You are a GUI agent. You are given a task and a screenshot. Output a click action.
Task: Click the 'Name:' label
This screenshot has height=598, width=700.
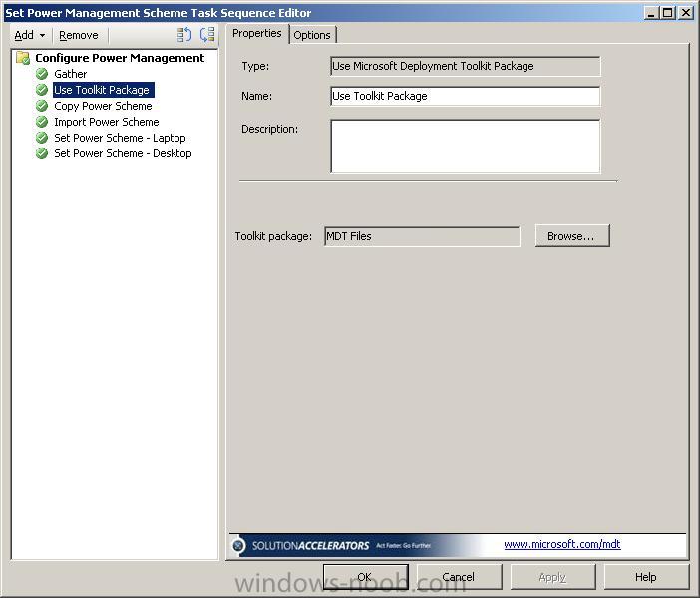[256, 96]
